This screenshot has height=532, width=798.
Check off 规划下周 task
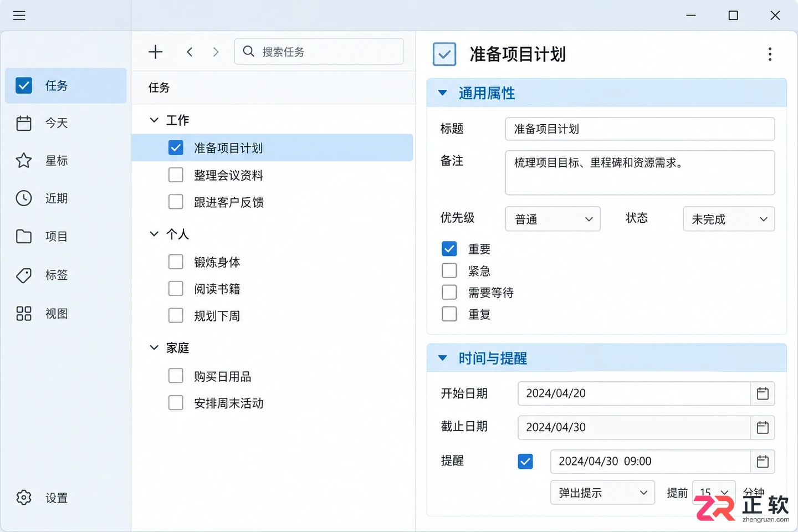176,315
